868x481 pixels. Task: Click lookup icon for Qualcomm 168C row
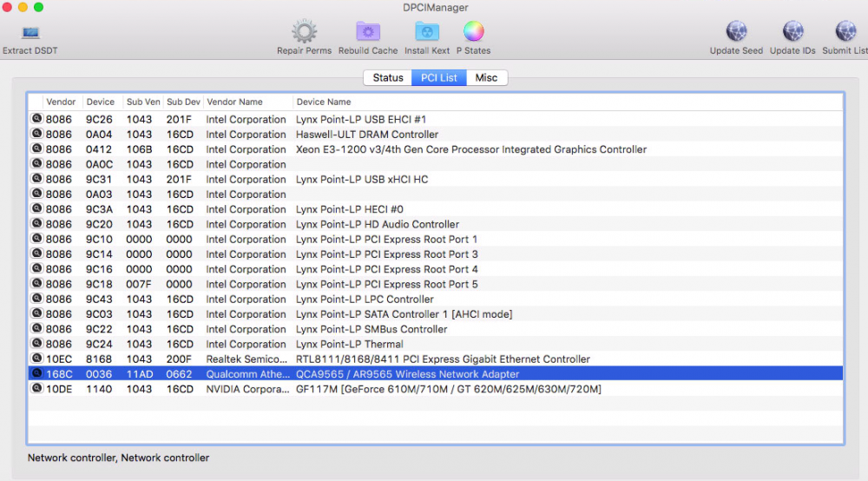[36, 373]
